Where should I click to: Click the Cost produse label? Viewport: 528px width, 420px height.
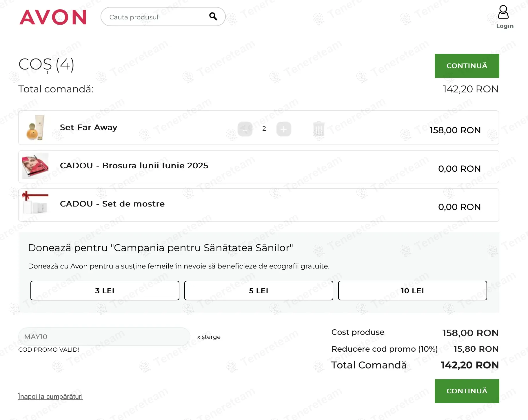tap(358, 332)
